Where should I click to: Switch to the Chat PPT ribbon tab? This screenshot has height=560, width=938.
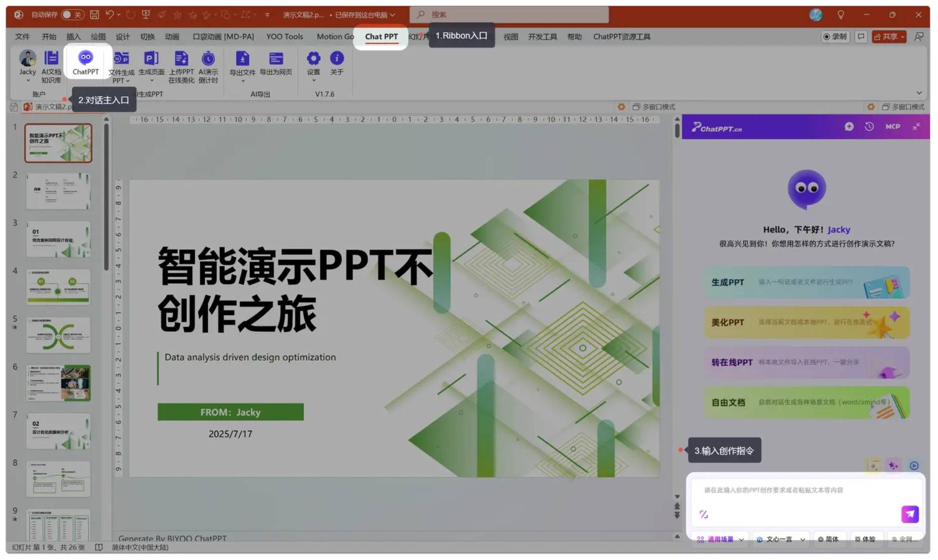point(381,37)
